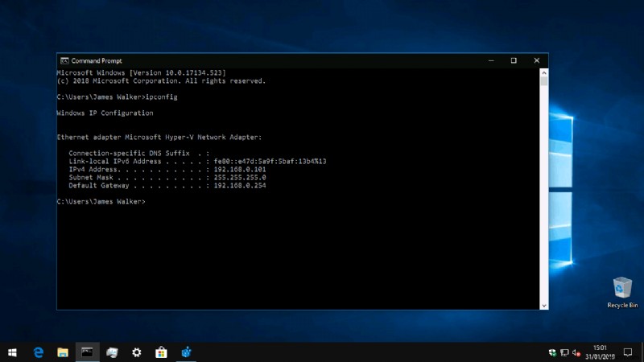Click the IPv4 address 192.168.0.101
Image resolution: width=644 pixels, height=362 pixels.
tap(240, 169)
